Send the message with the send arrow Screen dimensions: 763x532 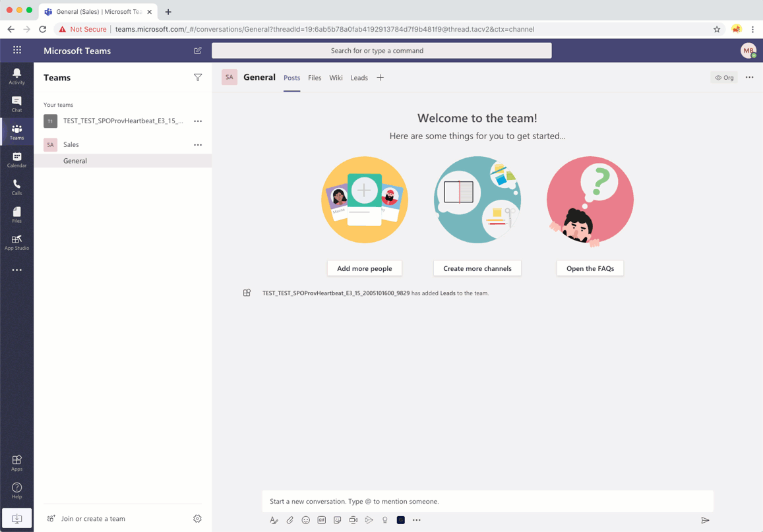coord(706,520)
